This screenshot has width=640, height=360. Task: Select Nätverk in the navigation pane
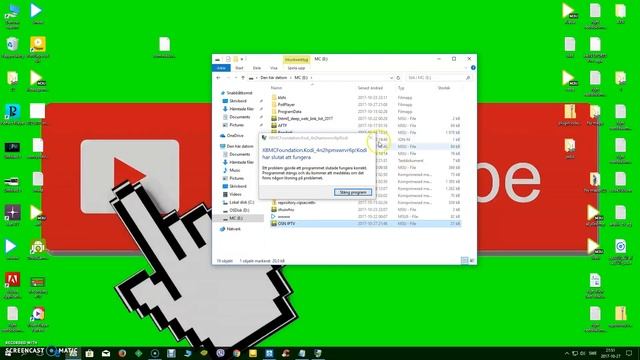point(233,229)
